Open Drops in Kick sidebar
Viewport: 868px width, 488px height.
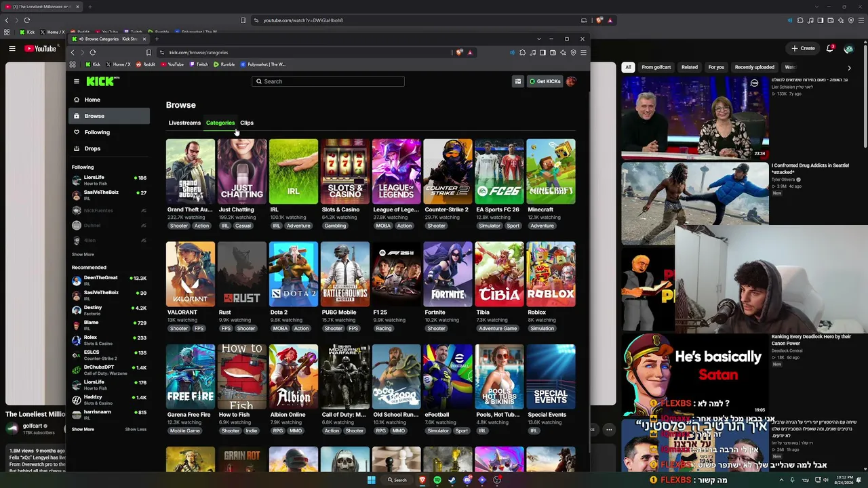coord(109,148)
